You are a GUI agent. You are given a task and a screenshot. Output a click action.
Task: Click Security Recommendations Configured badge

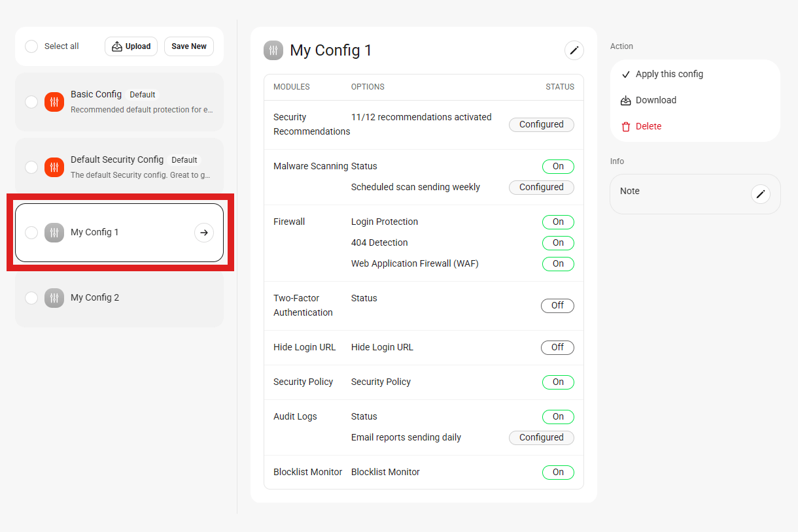tap(542, 125)
